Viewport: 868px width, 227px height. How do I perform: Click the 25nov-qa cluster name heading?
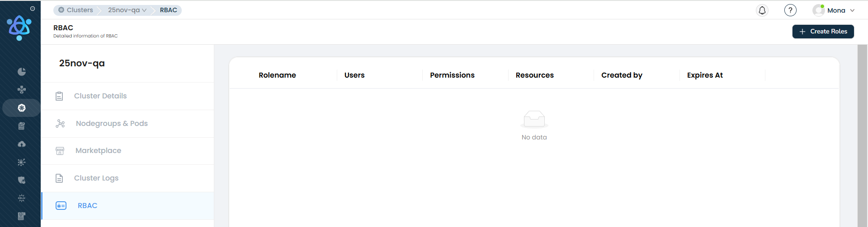[82, 63]
